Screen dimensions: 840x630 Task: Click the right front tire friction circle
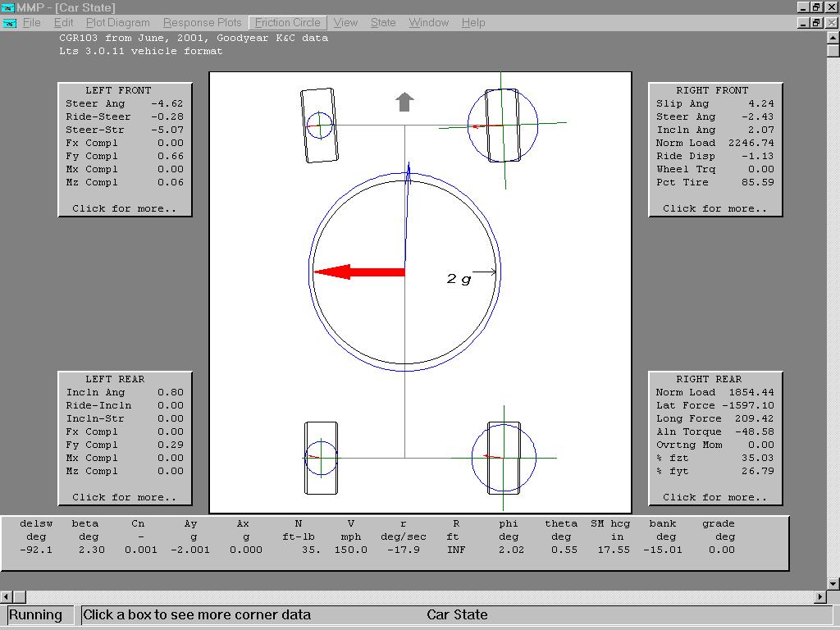pos(503,126)
